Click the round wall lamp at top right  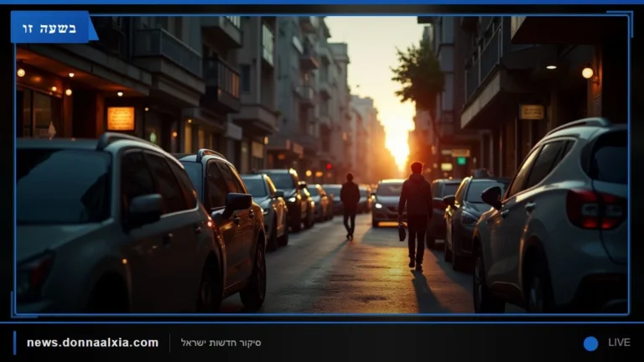coord(587,73)
